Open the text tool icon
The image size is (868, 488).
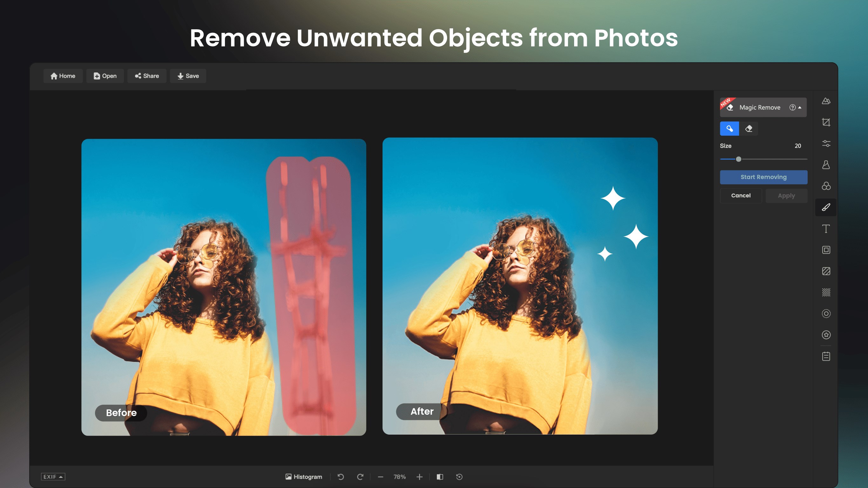tap(826, 229)
